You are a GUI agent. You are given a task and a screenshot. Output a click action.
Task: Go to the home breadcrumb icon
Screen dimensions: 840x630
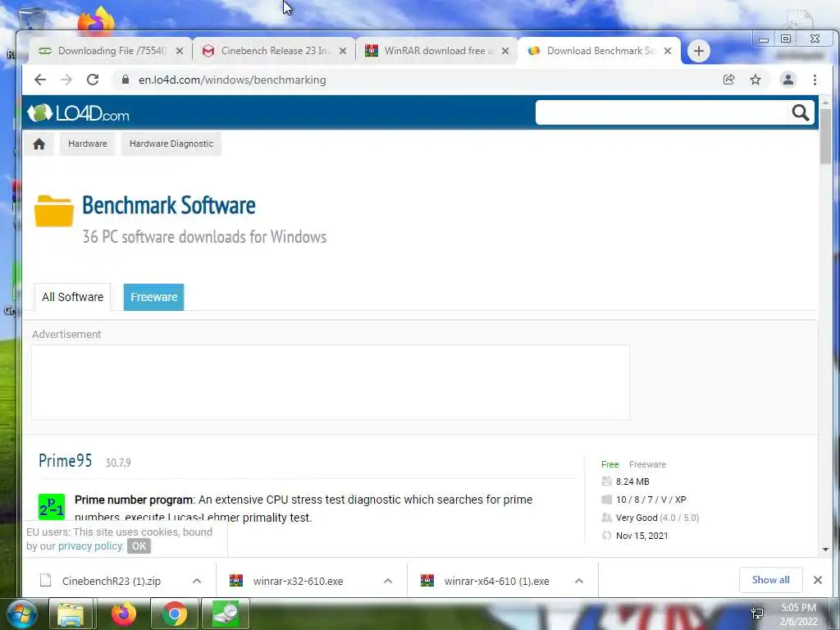(39, 144)
